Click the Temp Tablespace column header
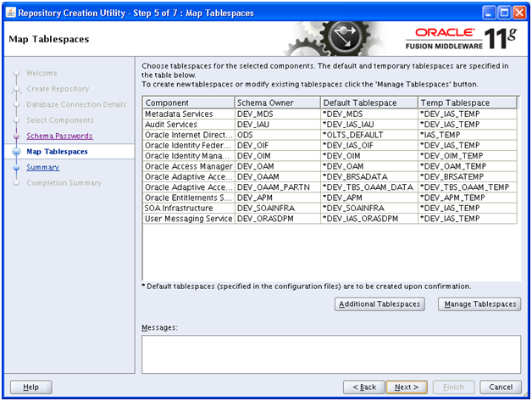The width and height of the screenshot is (532, 401). tap(468, 103)
